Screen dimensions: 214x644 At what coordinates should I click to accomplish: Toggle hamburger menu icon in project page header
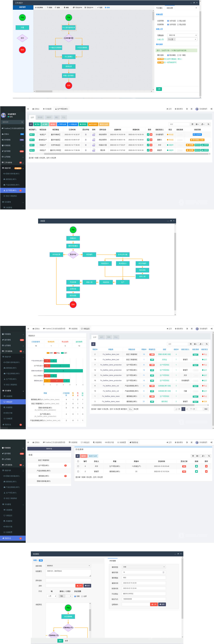(x=28, y=109)
